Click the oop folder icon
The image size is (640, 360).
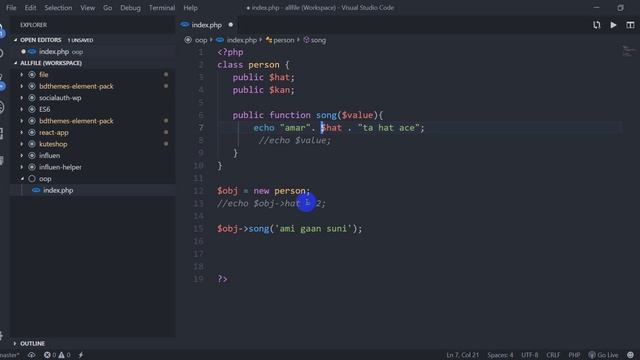point(32,179)
